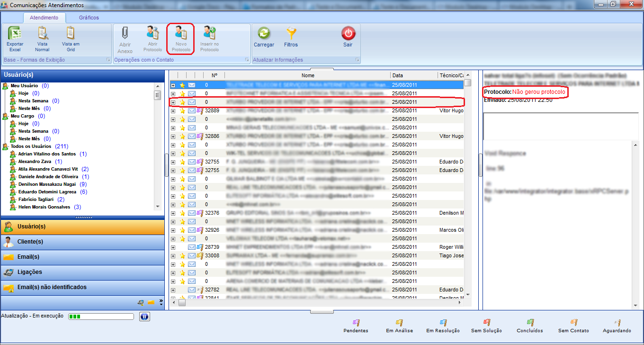The image size is (644, 345).
Task: Expand Operações com o Contato group launcher
Action: [x=247, y=60]
